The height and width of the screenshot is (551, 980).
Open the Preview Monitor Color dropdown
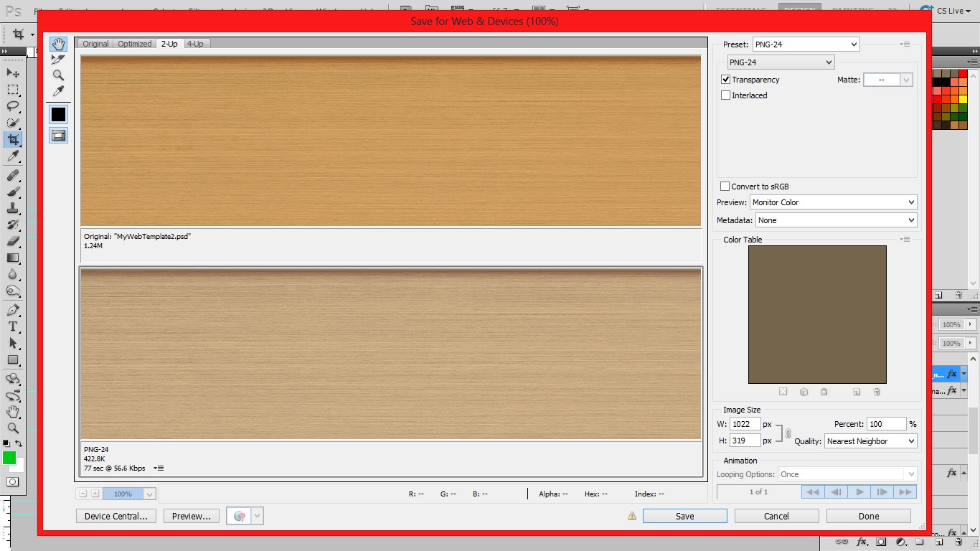click(834, 202)
